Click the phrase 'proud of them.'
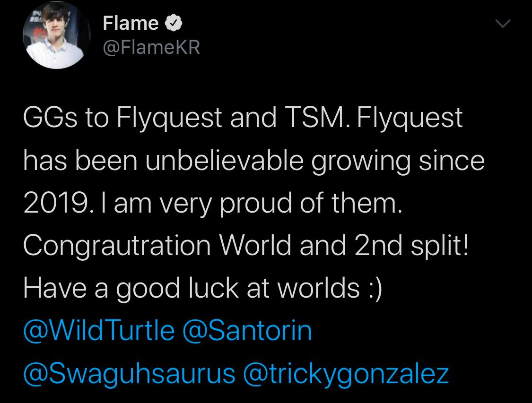Image resolution: width=532 pixels, height=403 pixels. [x=311, y=203]
